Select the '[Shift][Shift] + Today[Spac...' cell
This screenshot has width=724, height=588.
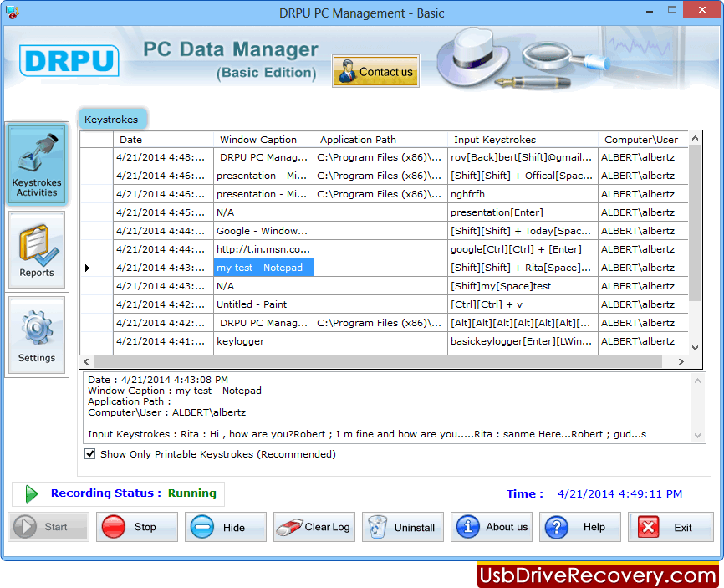click(x=523, y=231)
